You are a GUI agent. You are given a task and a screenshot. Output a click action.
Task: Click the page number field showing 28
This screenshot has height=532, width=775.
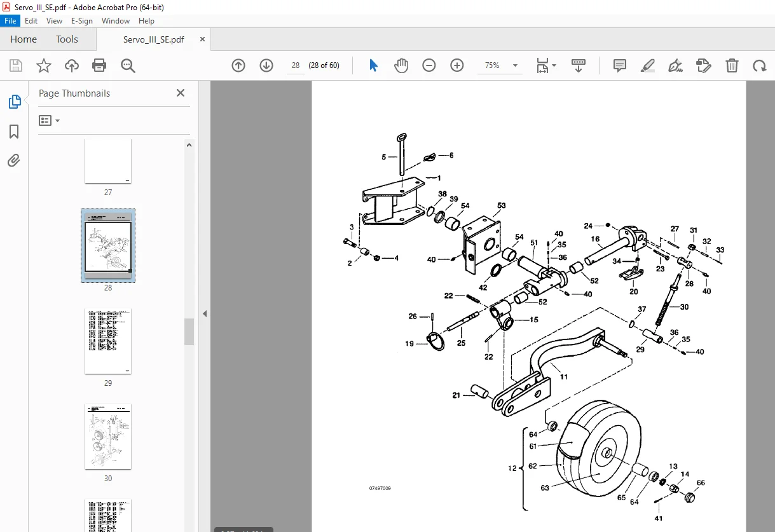(x=296, y=65)
